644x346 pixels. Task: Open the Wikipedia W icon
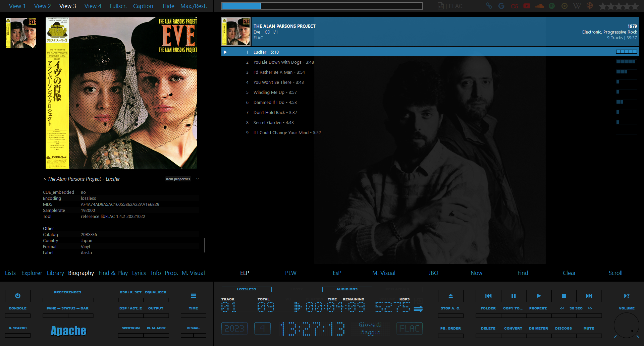(577, 6)
